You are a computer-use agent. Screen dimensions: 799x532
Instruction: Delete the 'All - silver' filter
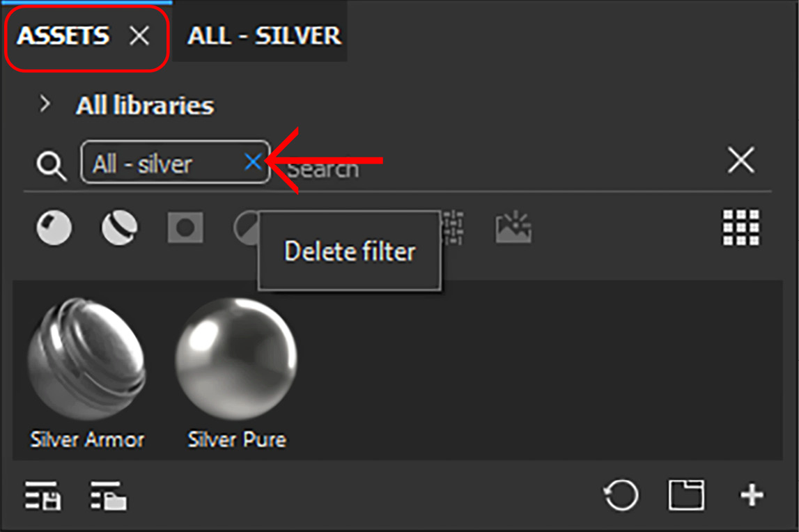pyautogui.click(x=254, y=162)
